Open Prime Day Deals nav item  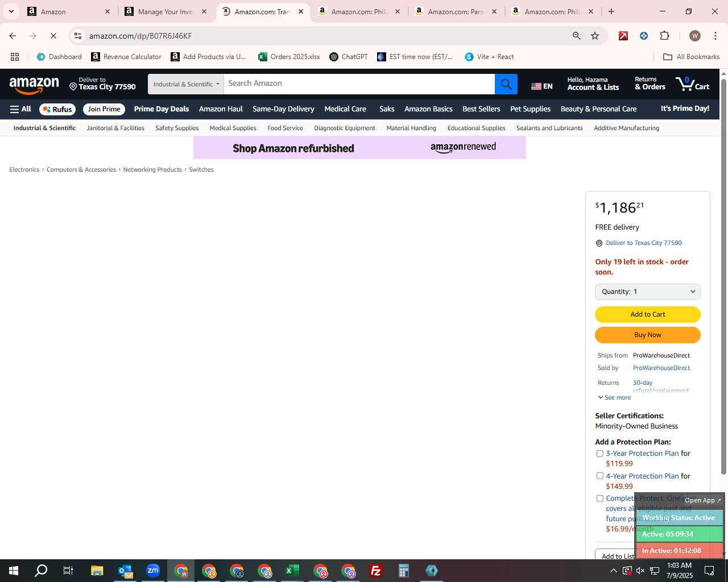(162, 109)
